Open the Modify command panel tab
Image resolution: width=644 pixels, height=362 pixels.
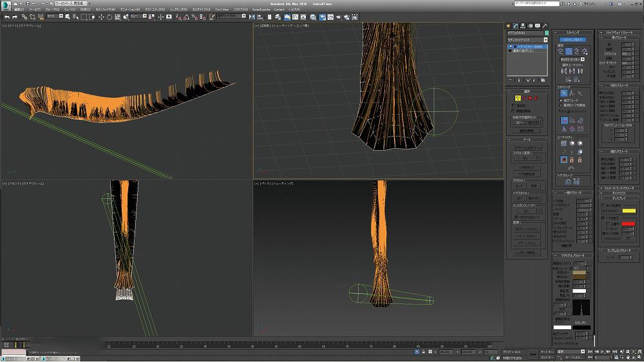click(516, 25)
